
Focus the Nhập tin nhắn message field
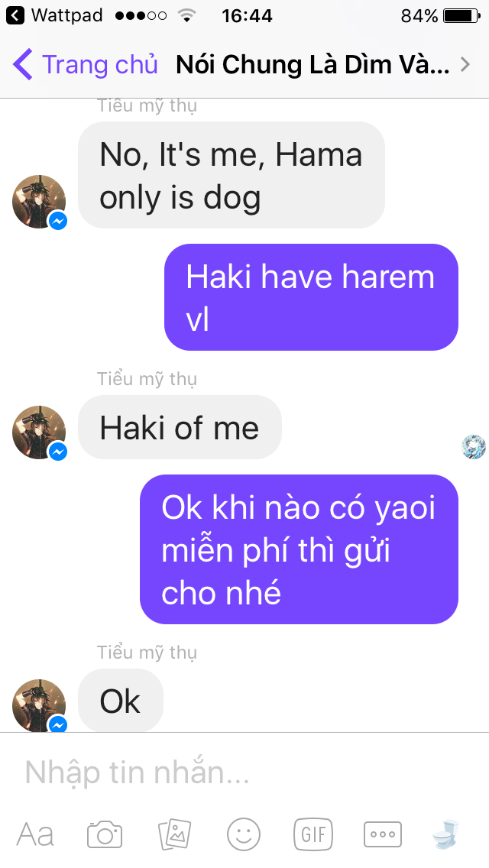pyautogui.click(x=244, y=772)
